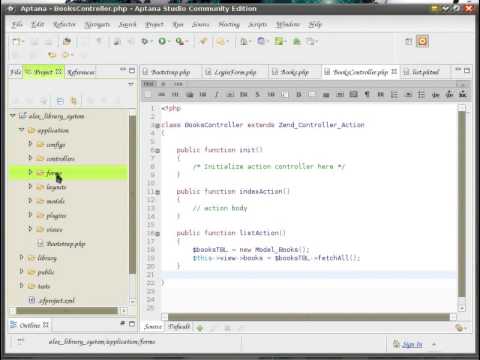Expand the layouts folder
The image size is (480, 360).
(x=30, y=187)
